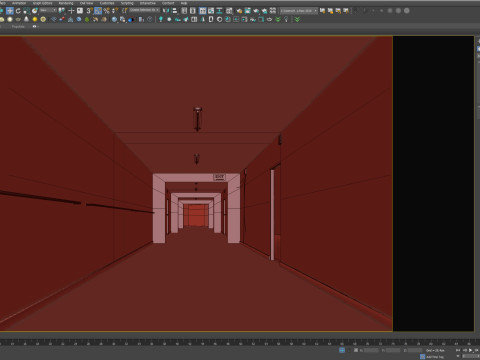The image size is (480, 360).
Task: Click the Z coordinate input field
Action: (x=415, y=350)
